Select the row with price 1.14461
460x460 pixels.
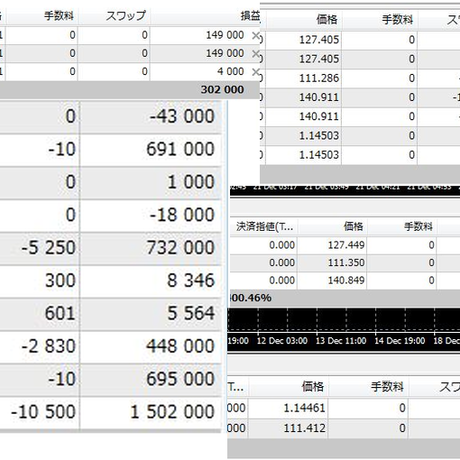point(344,408)
